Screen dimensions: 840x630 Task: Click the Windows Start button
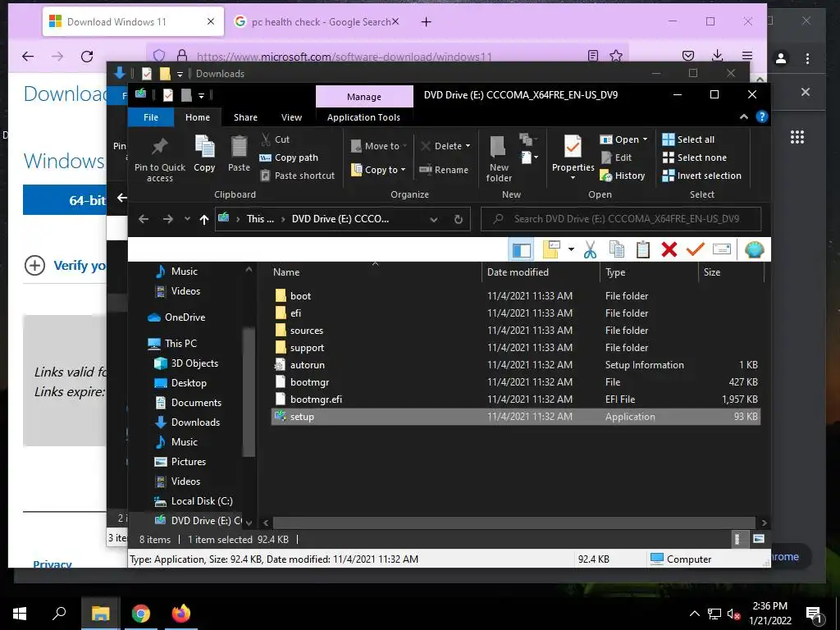[20, 614]
